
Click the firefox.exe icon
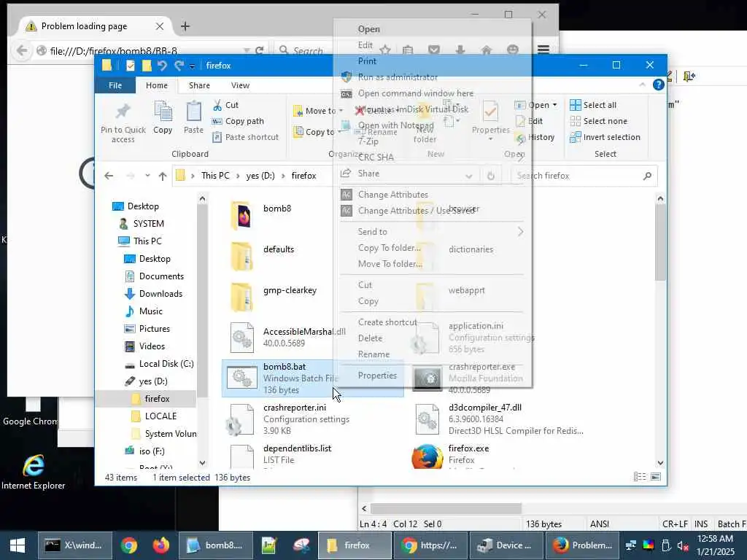point(427,456)
